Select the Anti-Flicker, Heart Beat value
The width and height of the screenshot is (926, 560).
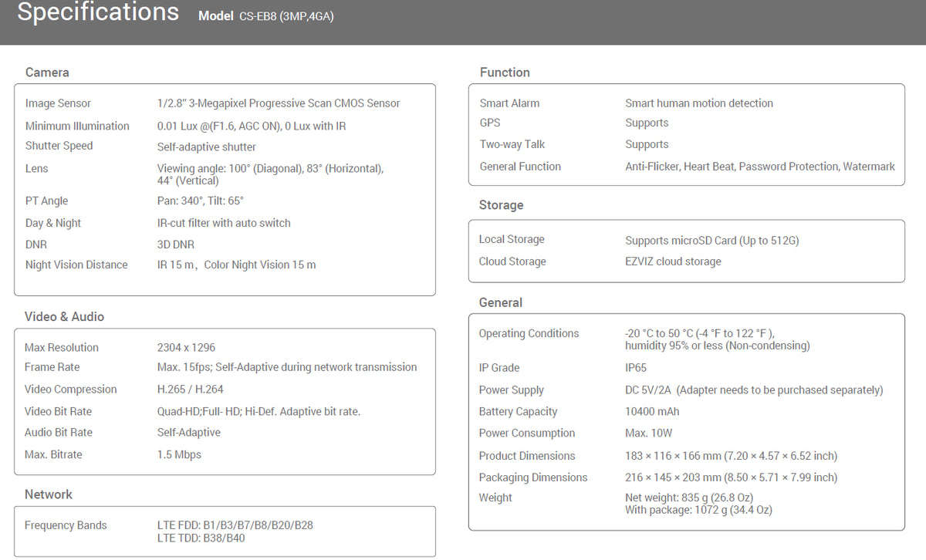pyautogui.click(x=760, y=167)
